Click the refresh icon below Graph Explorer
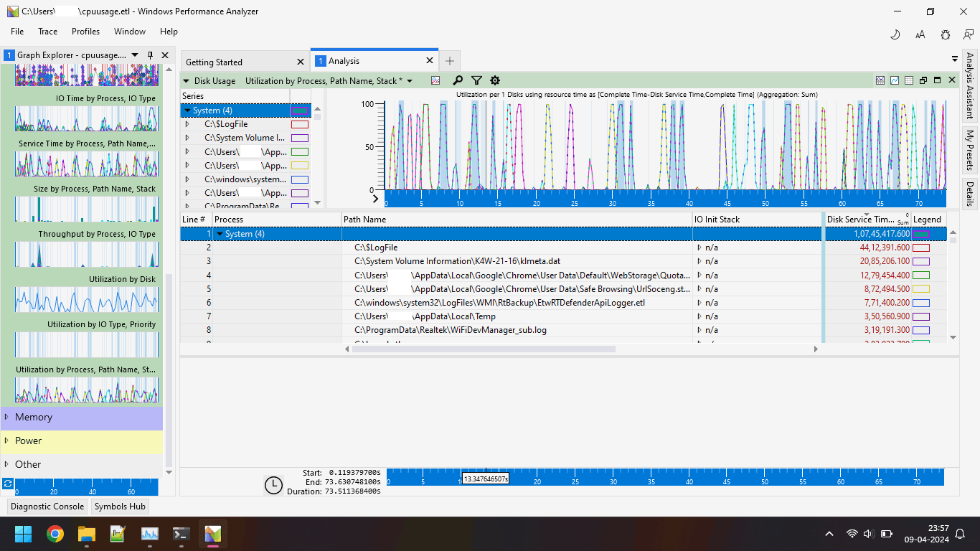The image size is (980, 551). [x=8, y=484]
